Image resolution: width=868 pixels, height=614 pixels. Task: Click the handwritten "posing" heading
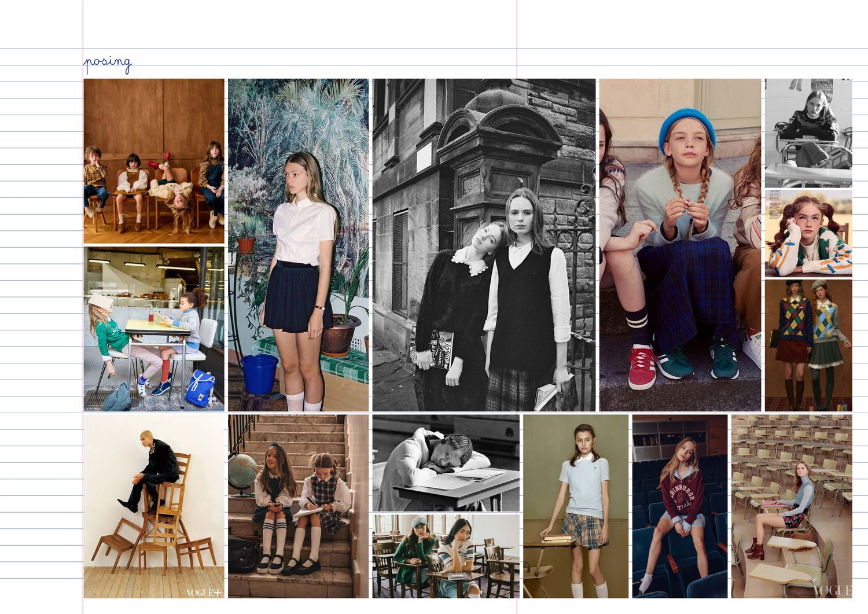click(108, 64)
